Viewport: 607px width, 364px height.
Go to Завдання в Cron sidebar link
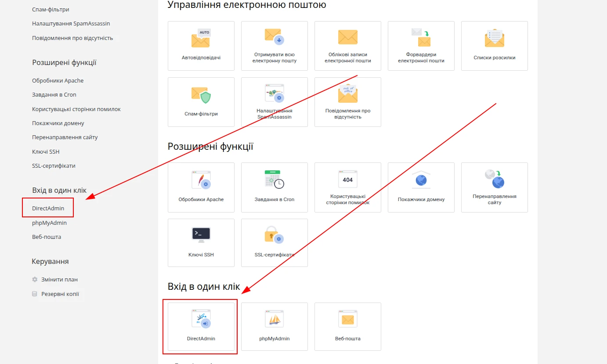(54, 94)
